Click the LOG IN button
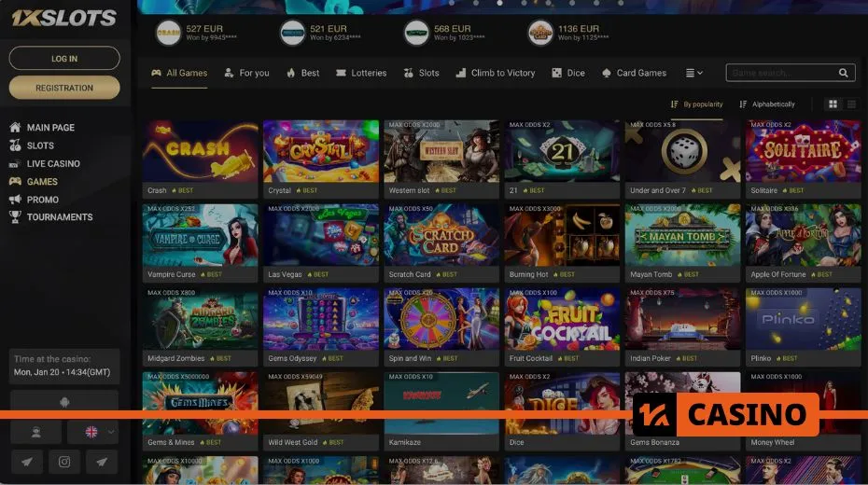Viewport: 868px width, 485px height. [x=64, y=58]
